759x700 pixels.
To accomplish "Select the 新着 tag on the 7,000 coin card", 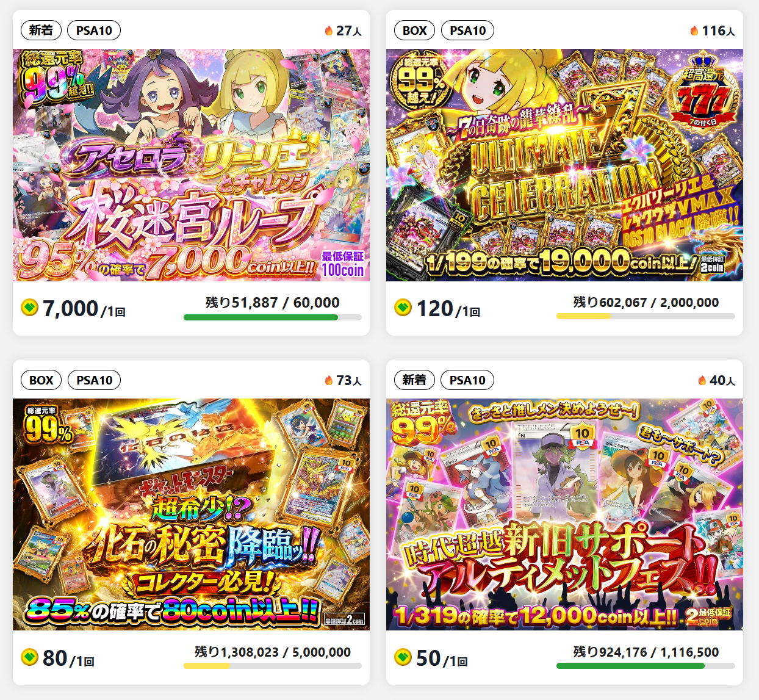I will (x=41, y=31).
